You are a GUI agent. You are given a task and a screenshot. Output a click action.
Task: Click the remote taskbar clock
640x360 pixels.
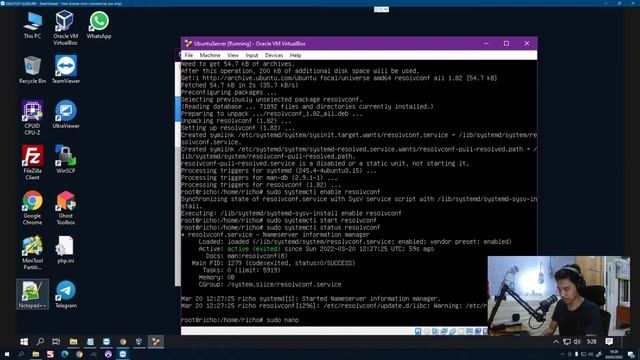click(x=591, y=341)
